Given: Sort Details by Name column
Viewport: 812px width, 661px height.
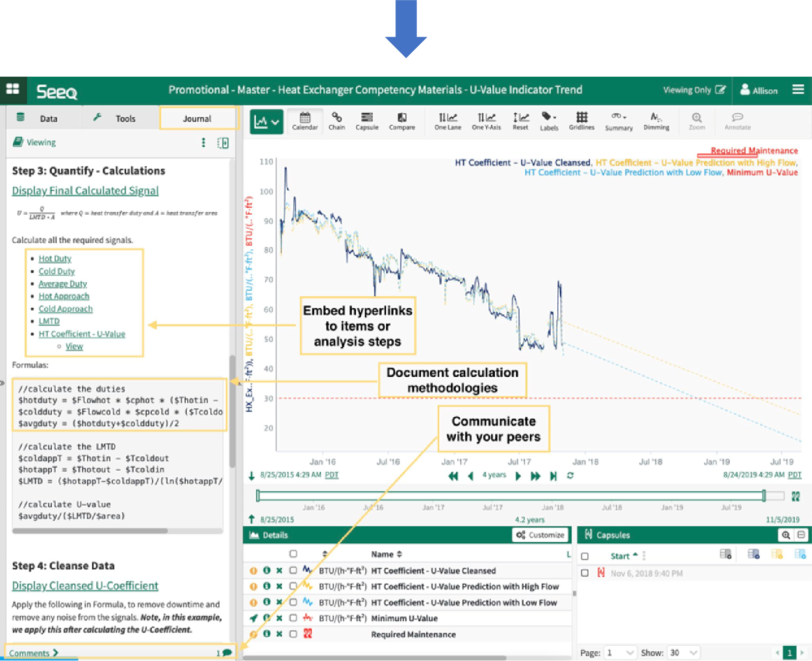Looking at the screenshot, I should [x=386, y=554].
